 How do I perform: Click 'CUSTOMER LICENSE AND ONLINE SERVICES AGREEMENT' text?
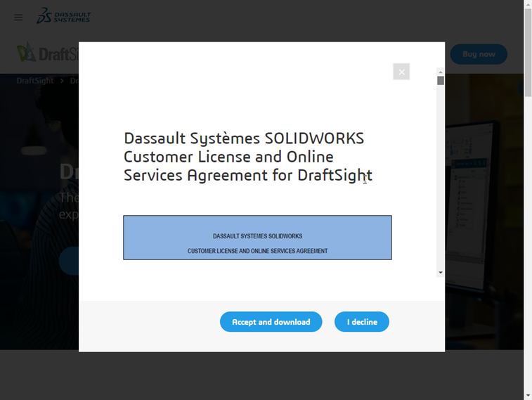point(257,251)
